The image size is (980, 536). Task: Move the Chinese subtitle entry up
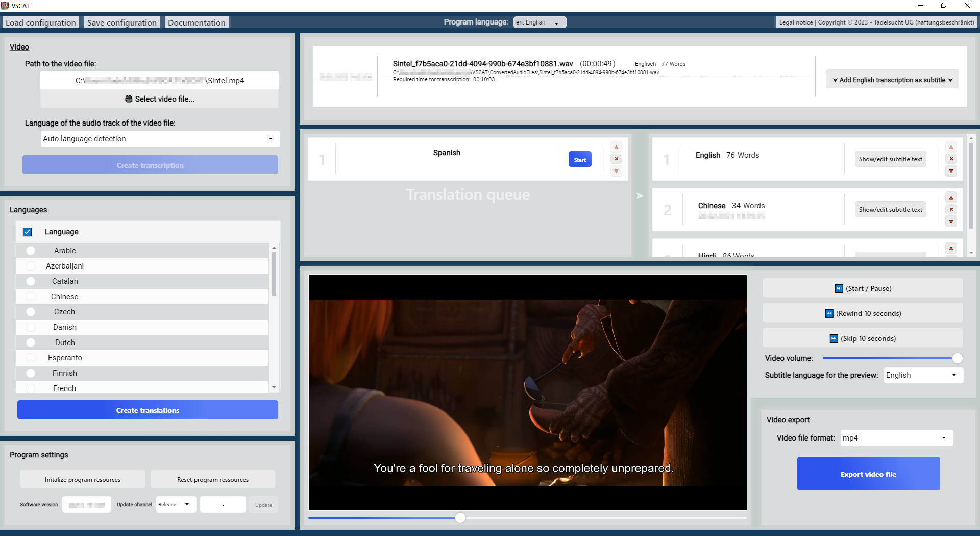click(951, 198)
